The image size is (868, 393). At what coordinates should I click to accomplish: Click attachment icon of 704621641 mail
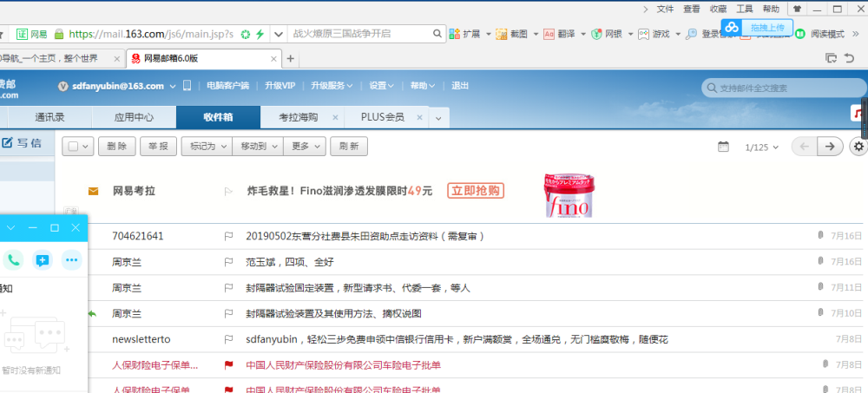click(x=821, y=235)
